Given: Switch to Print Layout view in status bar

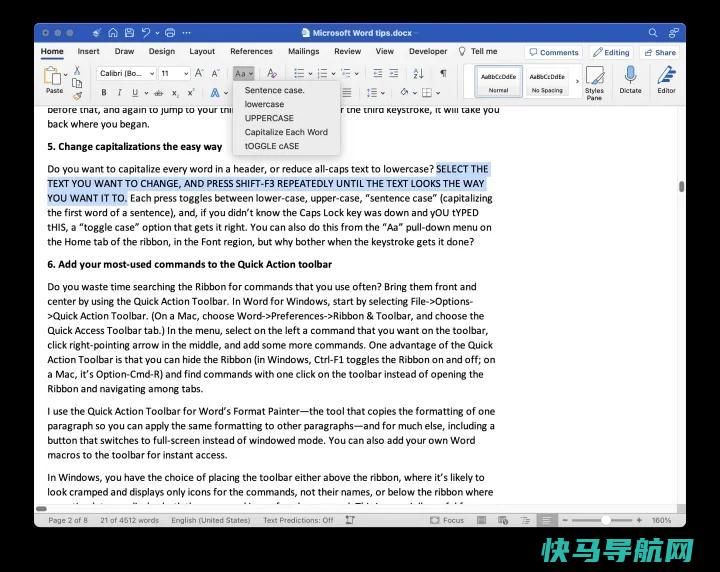Looking at the screenshot, I should (481, 520).
